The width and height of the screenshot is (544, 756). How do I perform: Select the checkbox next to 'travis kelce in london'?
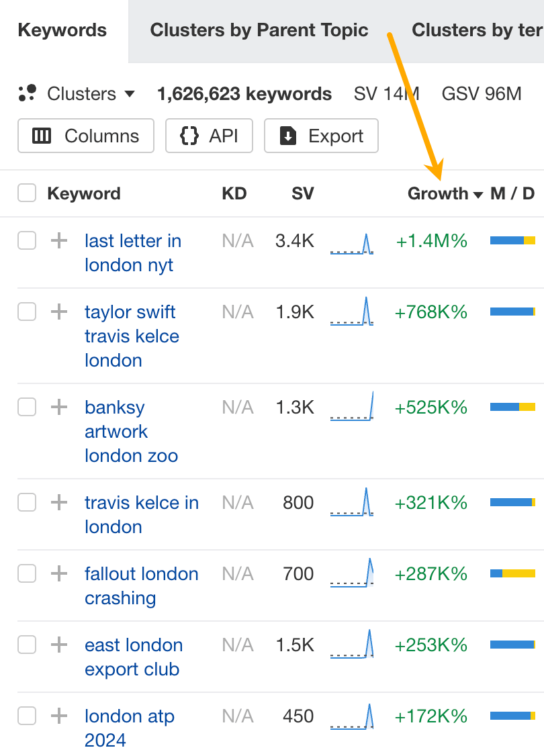click(x=26, y=502)
